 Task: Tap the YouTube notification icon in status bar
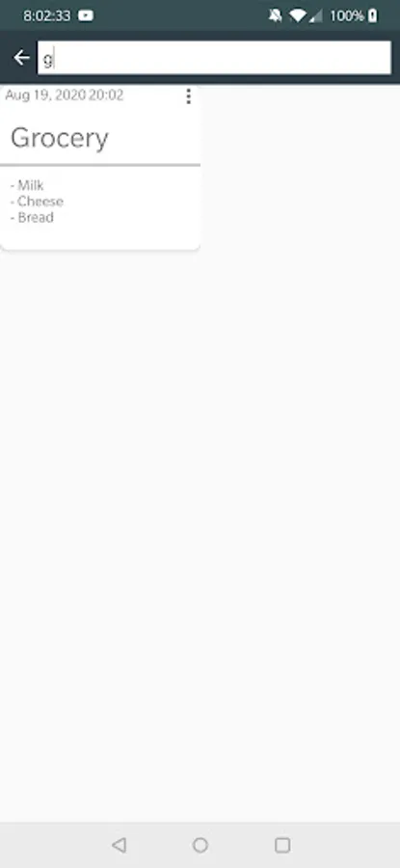(x=86, y=15)
